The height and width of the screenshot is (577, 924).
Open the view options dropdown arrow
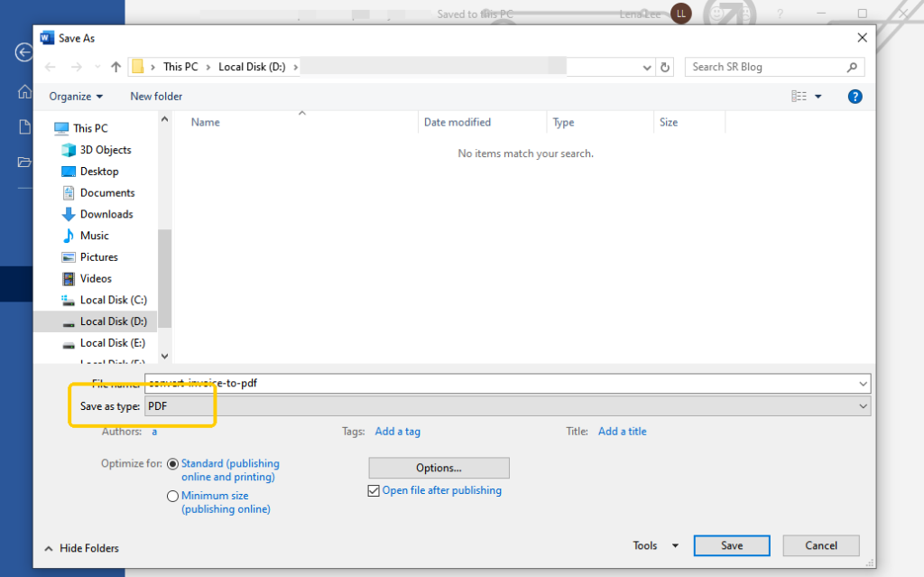818,96
